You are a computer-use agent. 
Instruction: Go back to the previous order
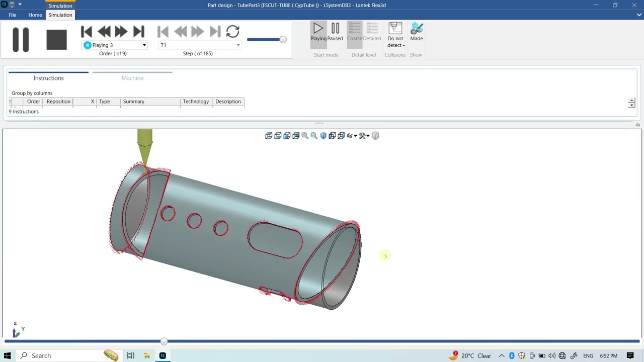(104, 32)
